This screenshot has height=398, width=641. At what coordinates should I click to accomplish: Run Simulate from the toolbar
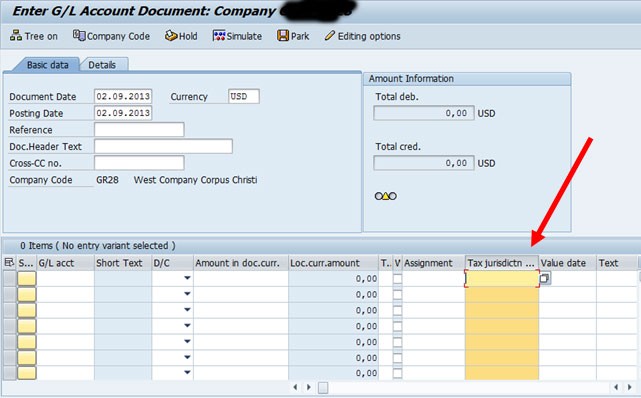[x=219, y=36]
